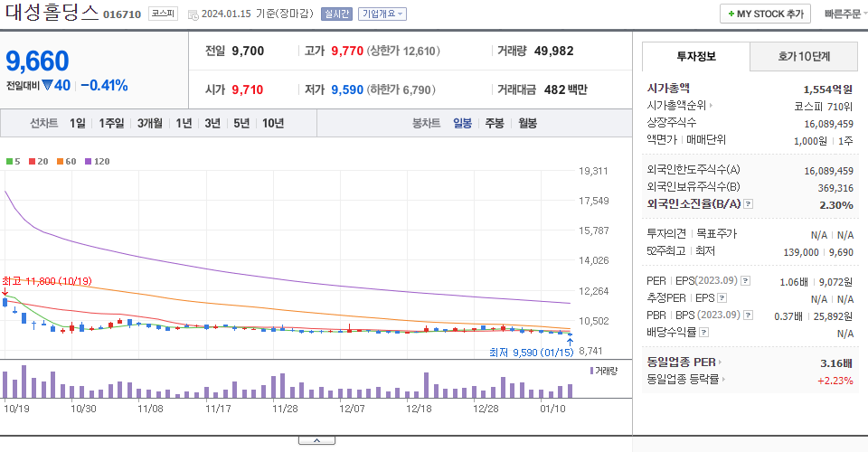The image size is (868, 452).
Task: Click the 시가총액순위 arrow
Action: click(712, 105)
